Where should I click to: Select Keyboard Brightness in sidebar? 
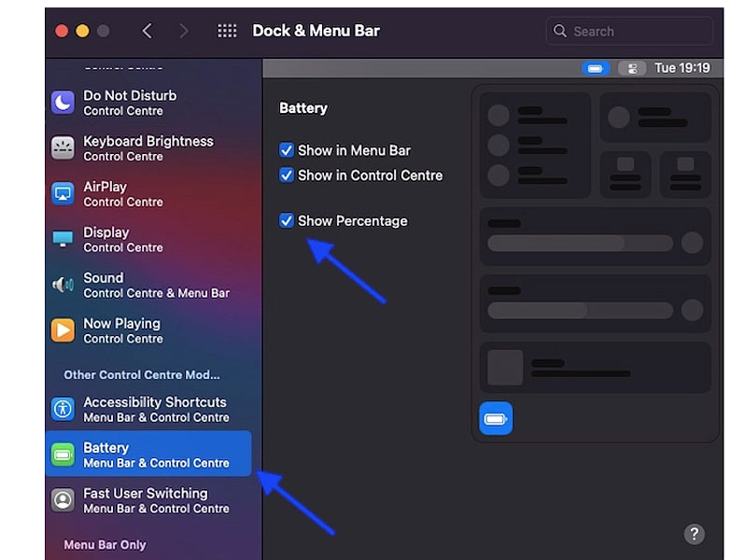click(148, 148)
